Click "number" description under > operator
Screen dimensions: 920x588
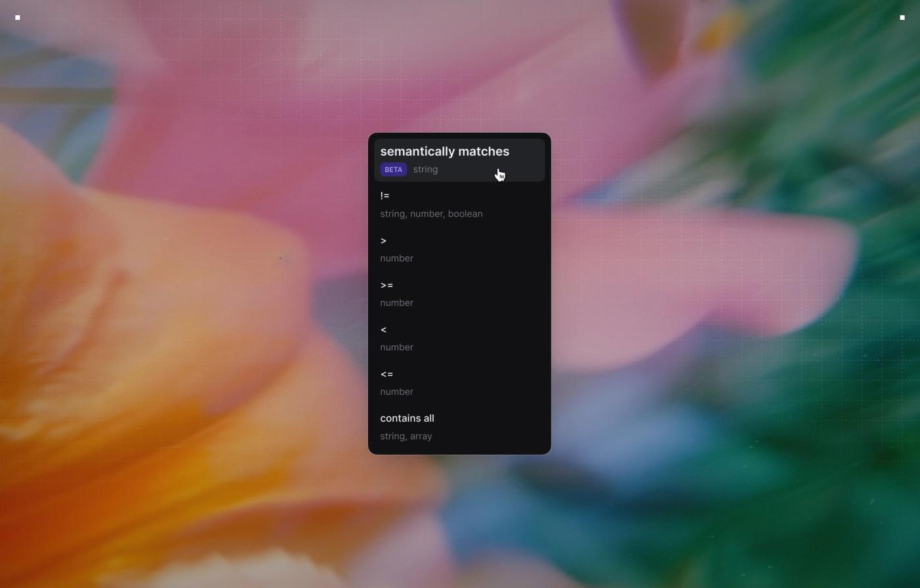pos(396,258)
